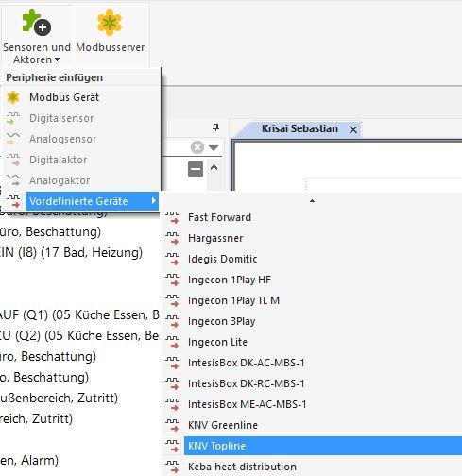462x476 pixels.
Task: Click the icon next to IntesisBox DK-AC-MBS-1
Action: pos(172,363)
